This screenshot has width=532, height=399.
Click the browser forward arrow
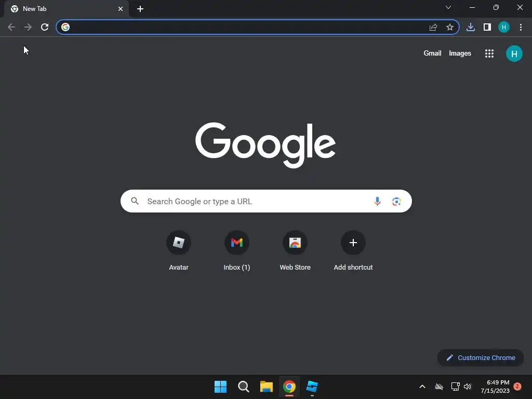tap(28, 27)
